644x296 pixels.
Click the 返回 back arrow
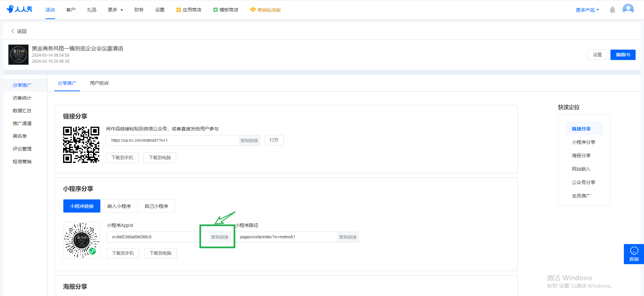(x=13, y=31)
